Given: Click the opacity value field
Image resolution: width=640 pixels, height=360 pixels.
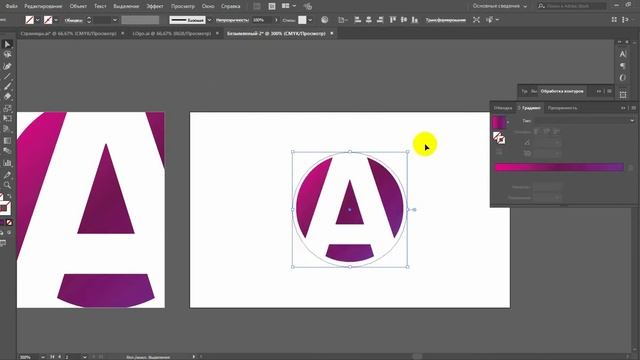Looking at the screenshot, I should pyautogui.click(x=262, y=20).
